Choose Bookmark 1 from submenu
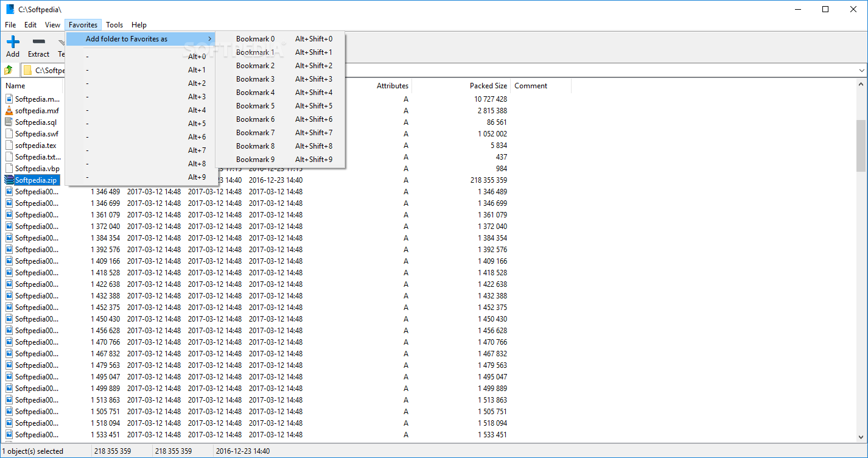 281,52
